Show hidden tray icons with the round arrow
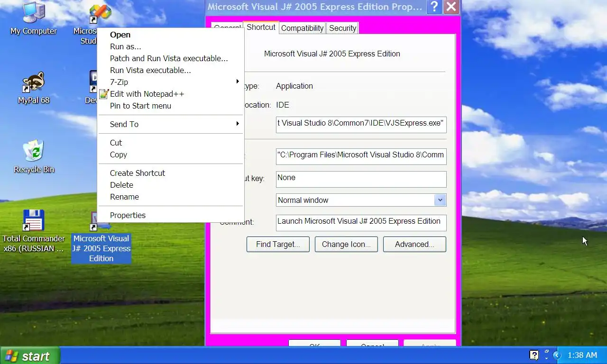The width and height of the screenshot is (607, 364). tap(557, 355)
